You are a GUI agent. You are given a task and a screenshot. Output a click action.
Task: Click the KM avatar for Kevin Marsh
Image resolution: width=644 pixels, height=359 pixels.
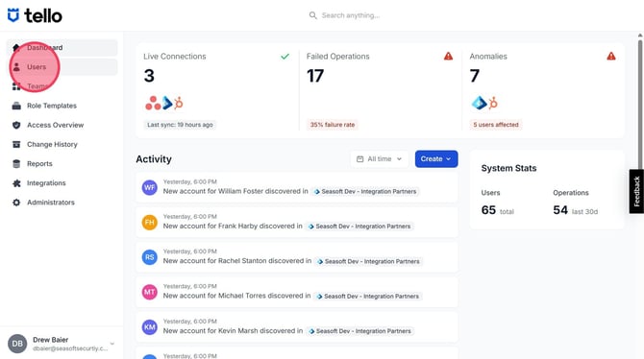point(150,327)
